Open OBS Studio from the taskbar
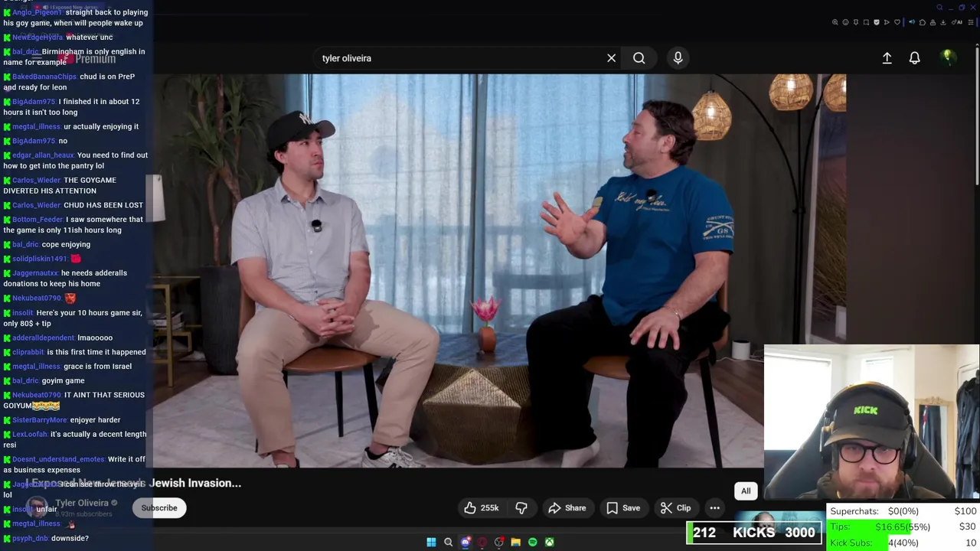The width and height of the screenshot is (980, 551). 499,542
